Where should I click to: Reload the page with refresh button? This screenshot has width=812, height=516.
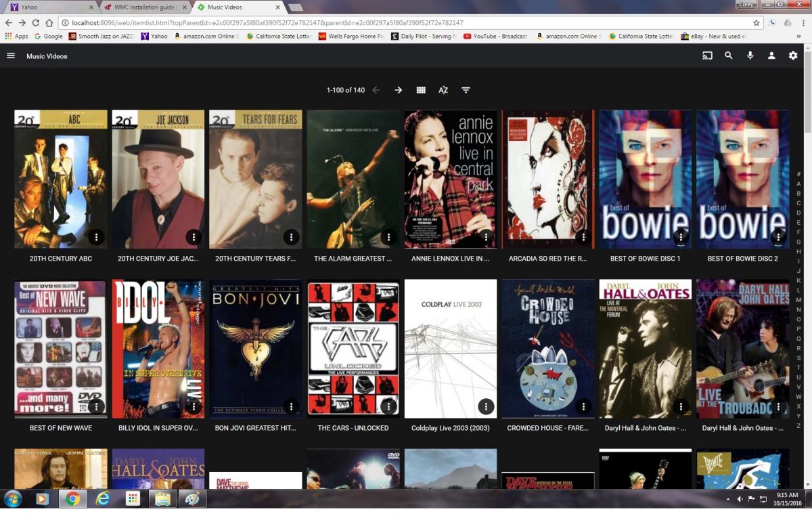36,22
